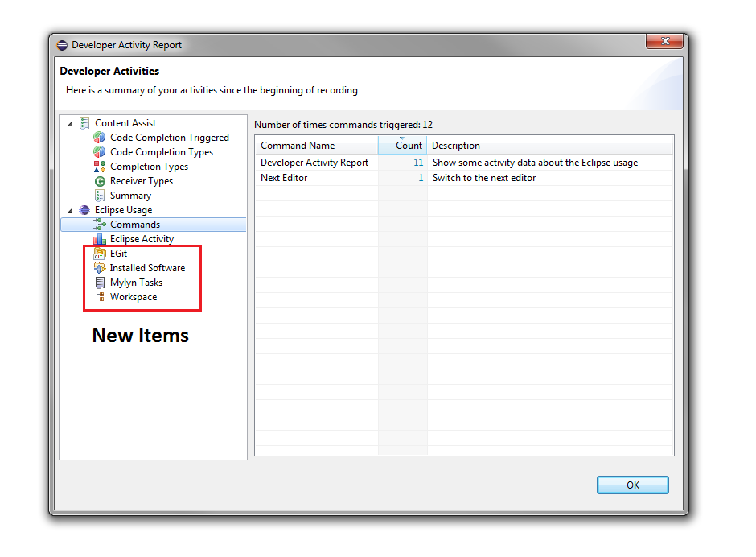Collapse the Content Assist tree node
This screenshot has height=557, width=756.
point(71,124)
